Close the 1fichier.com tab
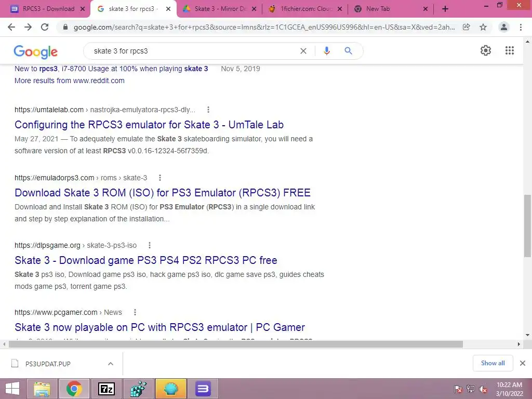The width and height of the screenshot is (532, 399). click(340, 9)
